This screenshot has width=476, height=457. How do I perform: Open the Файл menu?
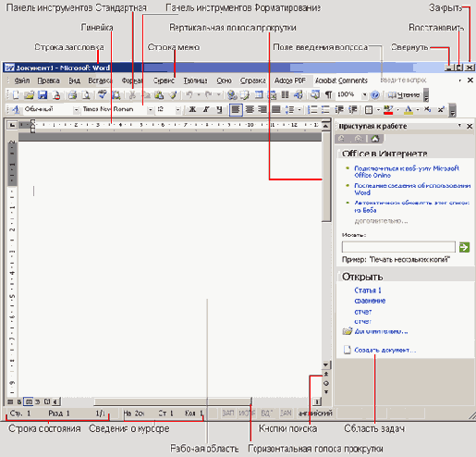coord(22,80)
